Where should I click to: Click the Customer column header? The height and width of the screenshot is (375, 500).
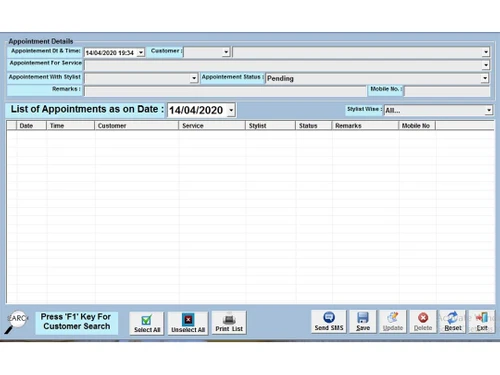pyautogui.click(x=137, y=126)
